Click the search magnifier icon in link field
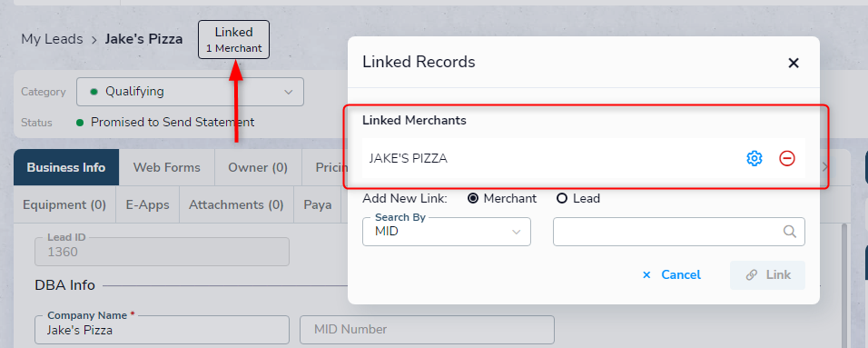 (790, 231)
